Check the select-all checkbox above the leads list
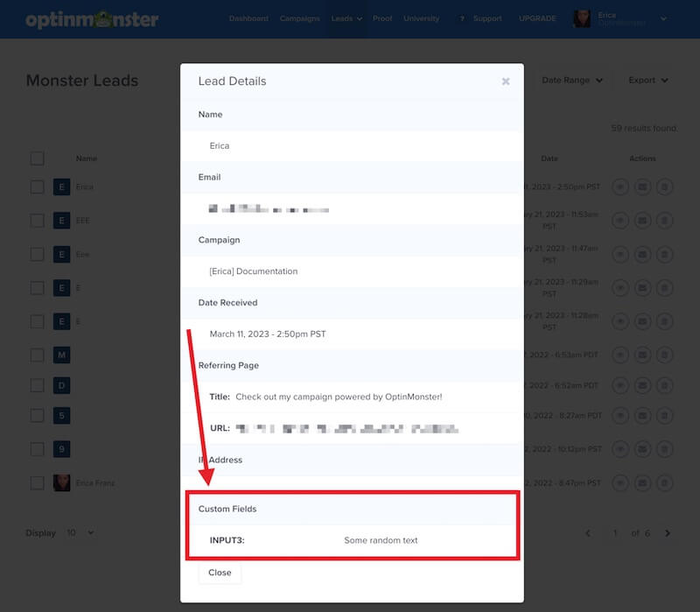700x612 pixels. pyautogui.click(x=37, y=158)
